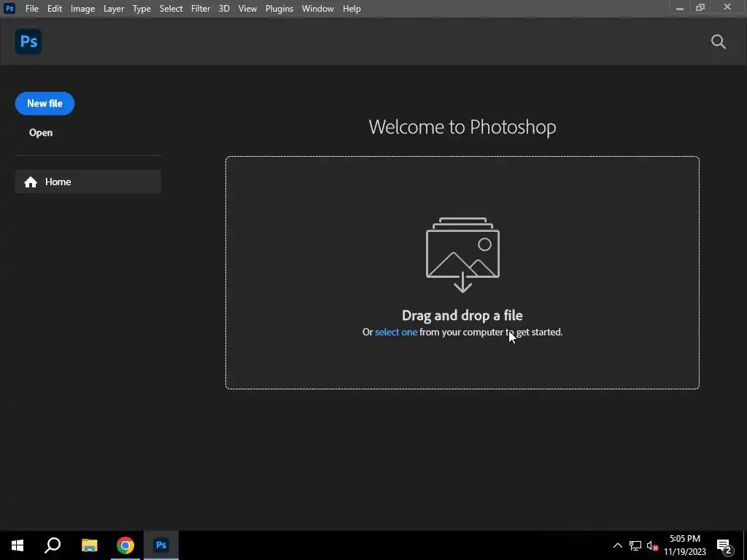Restore down the Photoshop window

(x=700, y=7)
